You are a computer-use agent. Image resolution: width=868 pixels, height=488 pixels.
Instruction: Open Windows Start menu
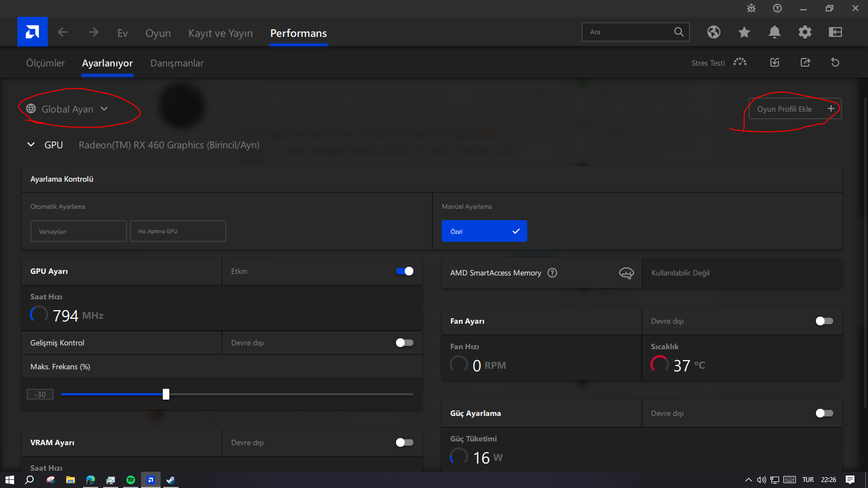coord(9,480)
